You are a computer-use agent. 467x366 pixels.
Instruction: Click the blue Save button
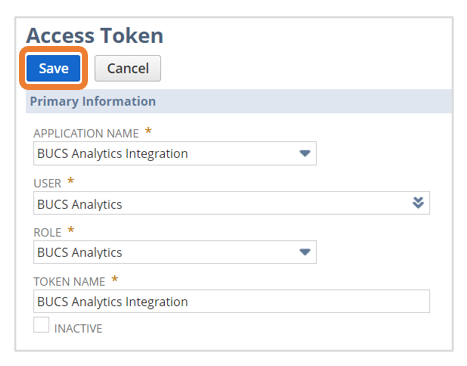(x=53, y=68)
